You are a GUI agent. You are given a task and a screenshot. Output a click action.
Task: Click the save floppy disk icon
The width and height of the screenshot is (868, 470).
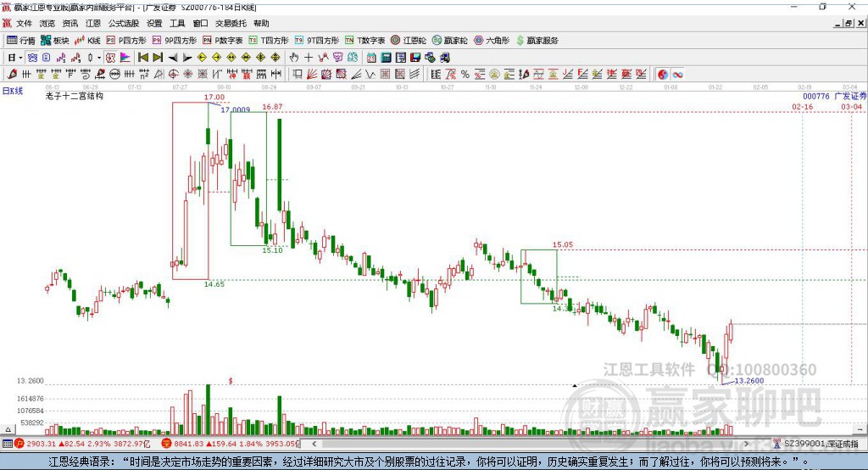415,58
